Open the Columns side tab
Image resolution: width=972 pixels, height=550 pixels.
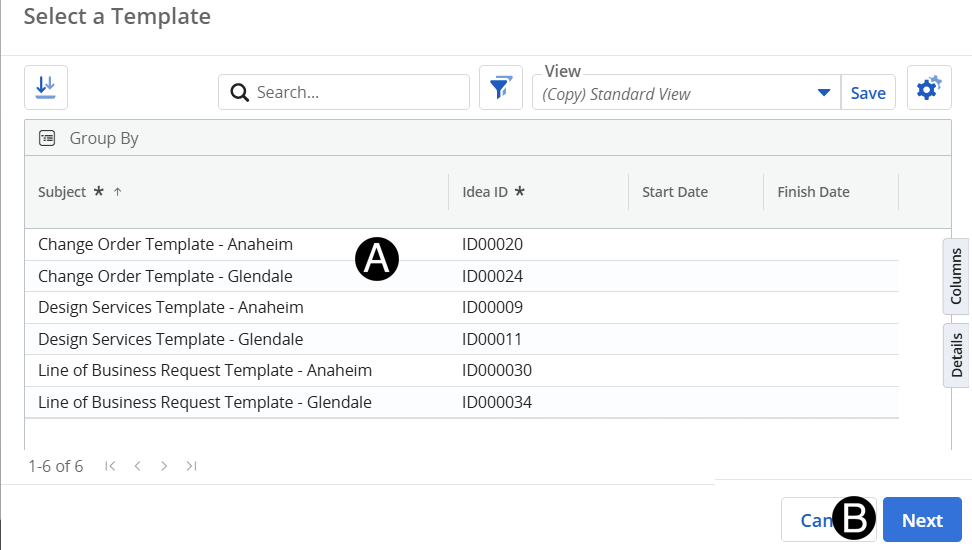pos(956,276)
